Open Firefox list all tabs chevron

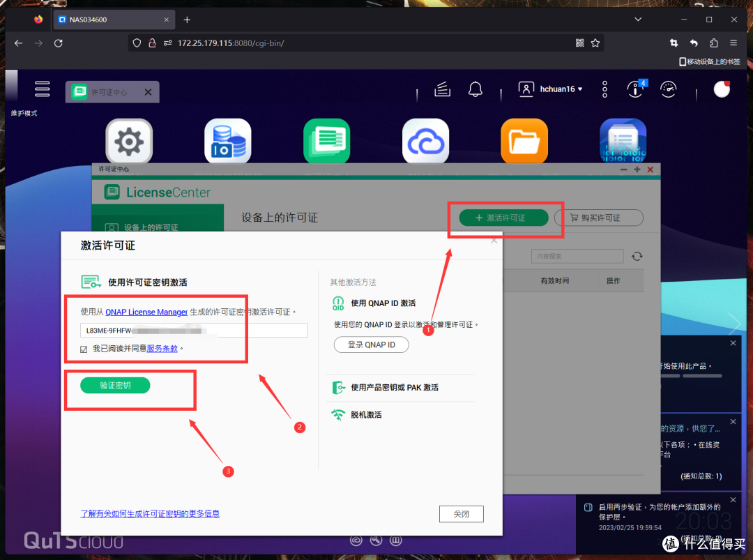(638, 20)
